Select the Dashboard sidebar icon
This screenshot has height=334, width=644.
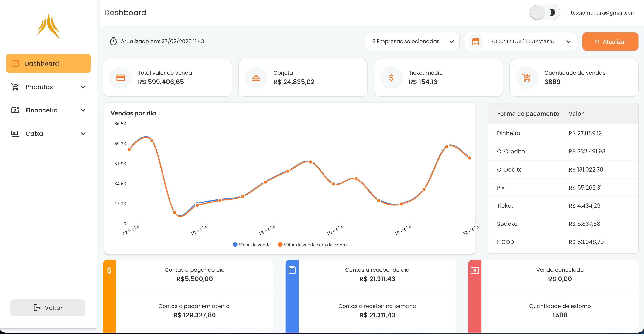15,63
